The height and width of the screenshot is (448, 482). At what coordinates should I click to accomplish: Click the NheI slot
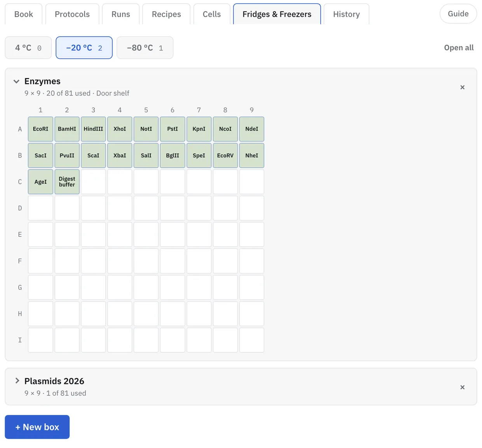pyautogui.click(x=252, y=155)
